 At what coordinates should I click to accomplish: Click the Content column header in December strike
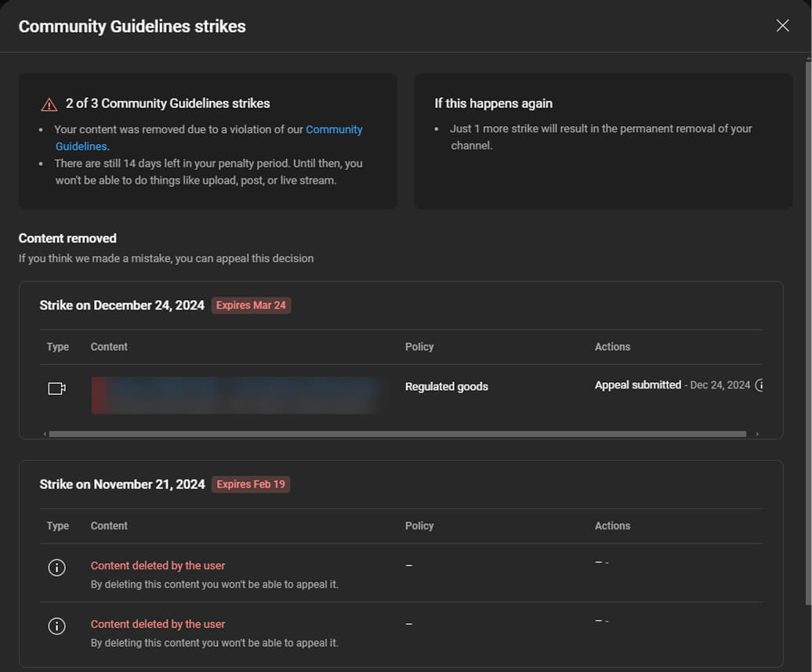pos(109,347)
